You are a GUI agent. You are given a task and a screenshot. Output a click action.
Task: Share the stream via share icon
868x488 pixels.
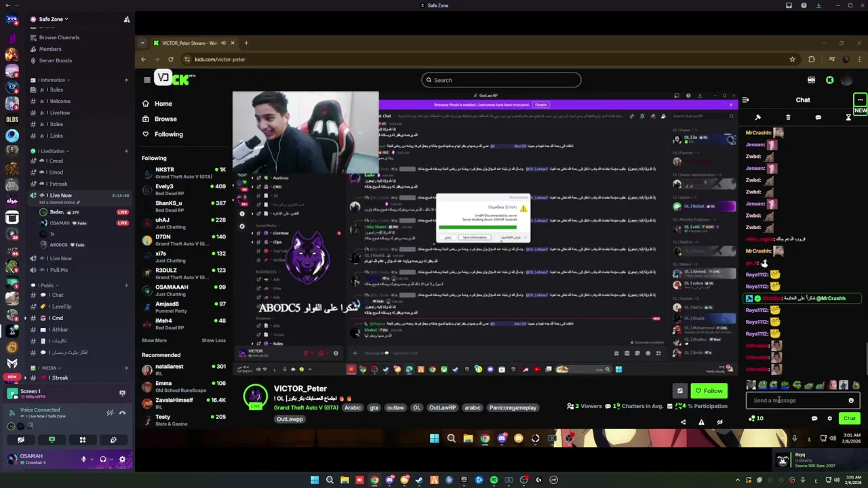click(x=683, y=422)
